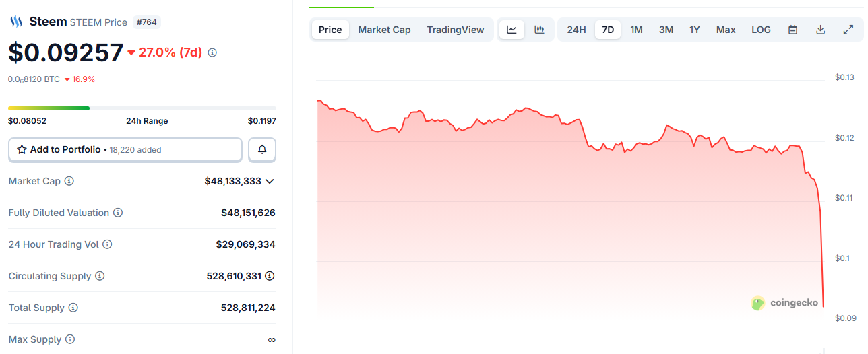Click the price alert bell icon
Viewport: 868px width, 354px height.
point(262,149)
